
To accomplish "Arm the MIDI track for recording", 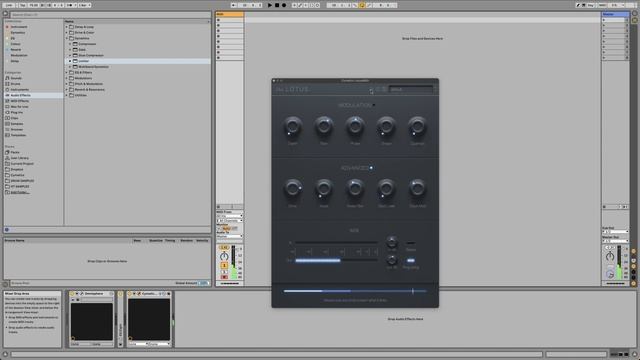I will coord(224,277).
